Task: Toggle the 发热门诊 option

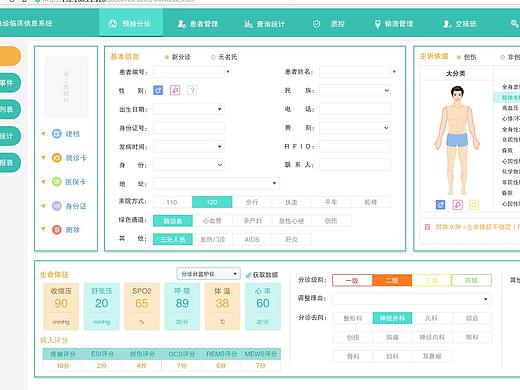Action: pyautogui.click(x=212, y=239)
